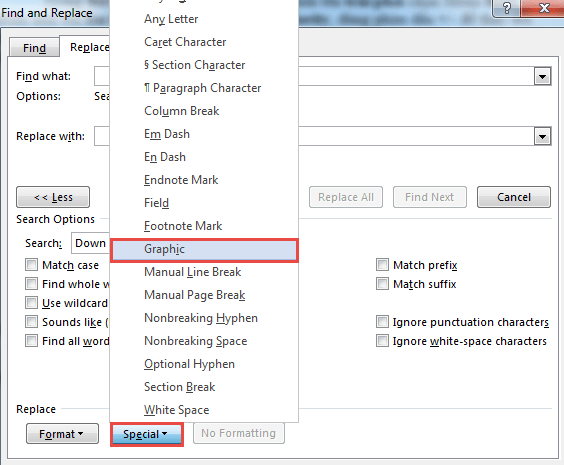Tick the Match prefix checkbox
Screen dimensions: 564x465
[382, 265]
